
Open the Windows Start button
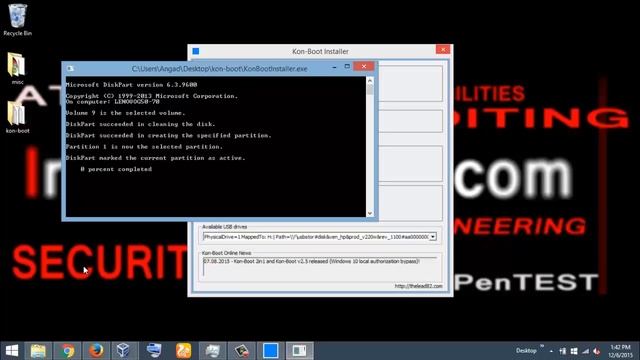pos(12,351)
